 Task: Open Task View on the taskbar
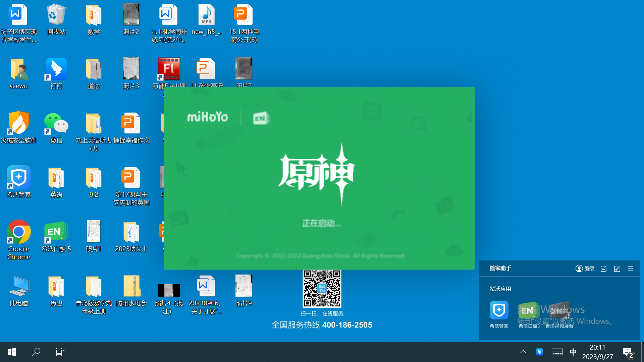coord(60,352)
